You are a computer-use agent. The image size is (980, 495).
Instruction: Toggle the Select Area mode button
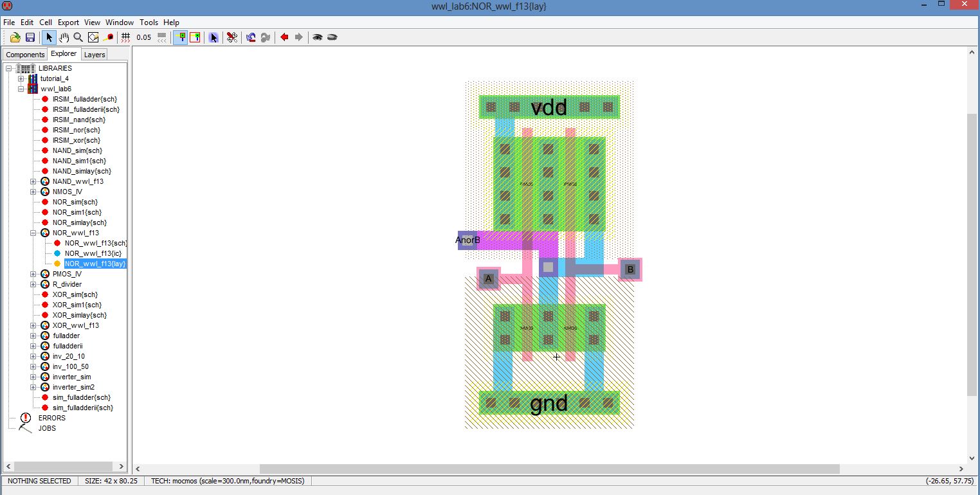pos(195,37)
